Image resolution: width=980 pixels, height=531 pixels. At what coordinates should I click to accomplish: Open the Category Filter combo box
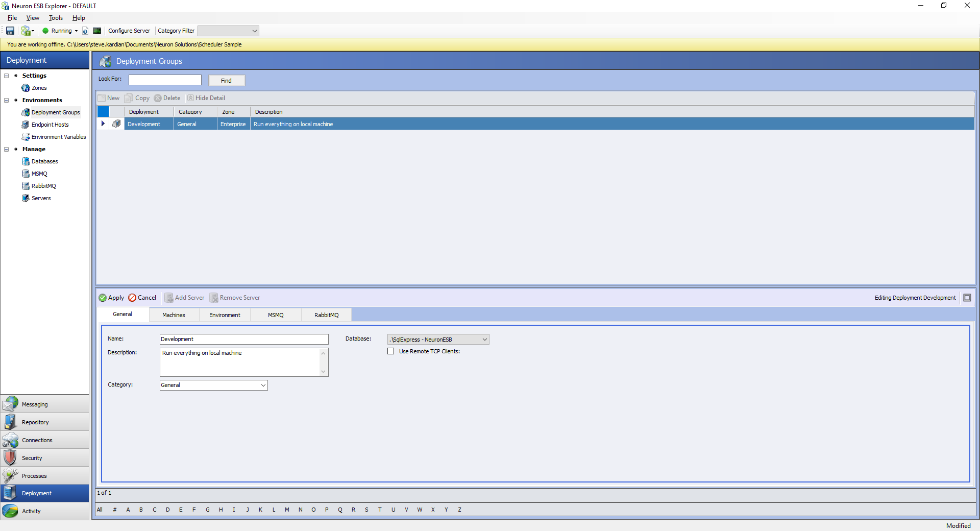pyautogui.click(x=228, y=31)
